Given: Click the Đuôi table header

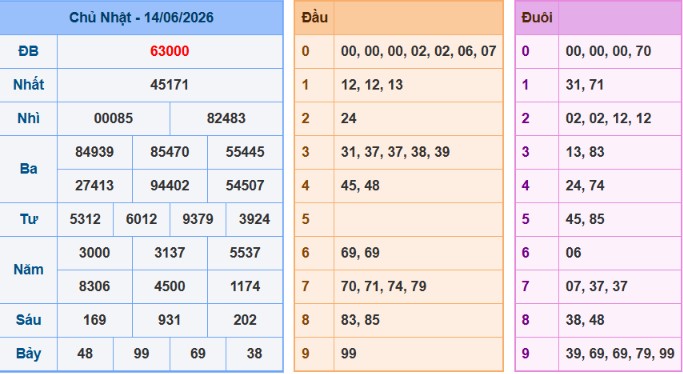Looking at the screenshot, I should point(537,17).
